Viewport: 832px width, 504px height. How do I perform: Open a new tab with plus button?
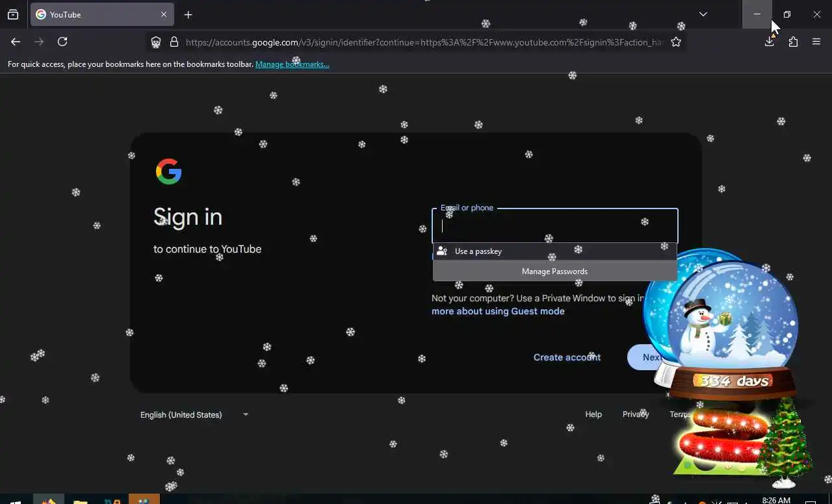tap(188, 14)
